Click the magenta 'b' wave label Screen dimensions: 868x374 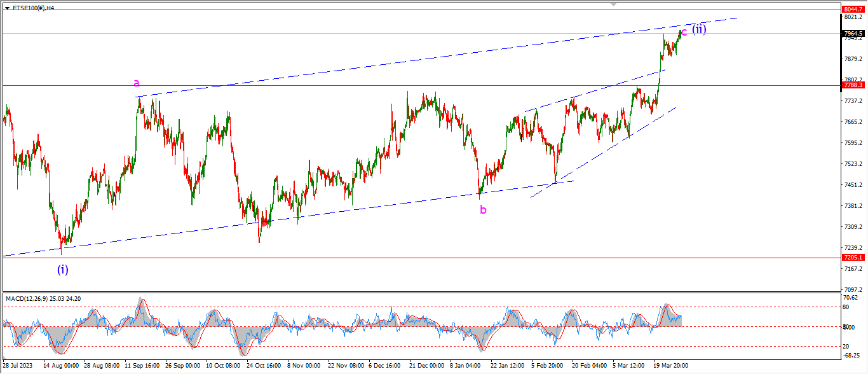483,210
